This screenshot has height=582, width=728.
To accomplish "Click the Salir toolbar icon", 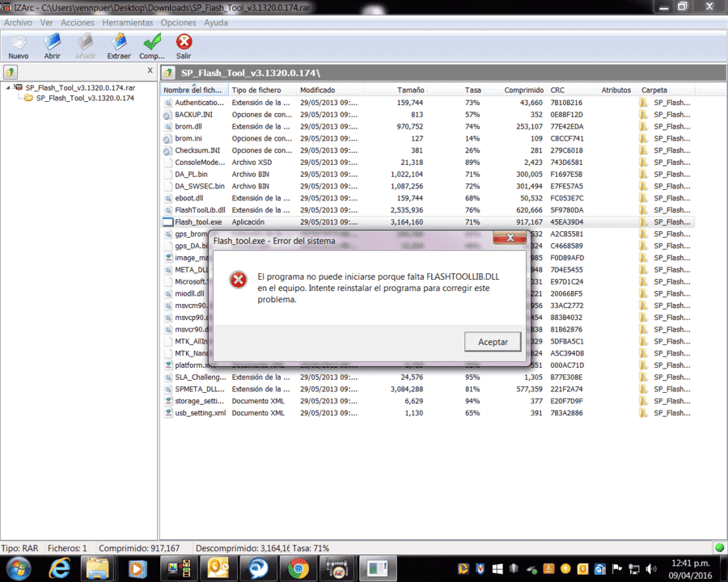I will coord(184,46).
